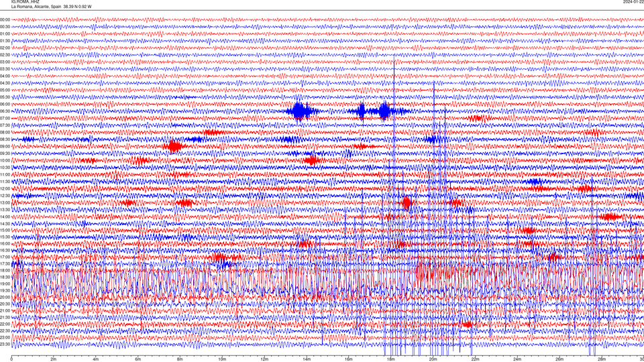The image size is (644, 362).
Task: Select the 11:00 trace time label
Action: 5,174
